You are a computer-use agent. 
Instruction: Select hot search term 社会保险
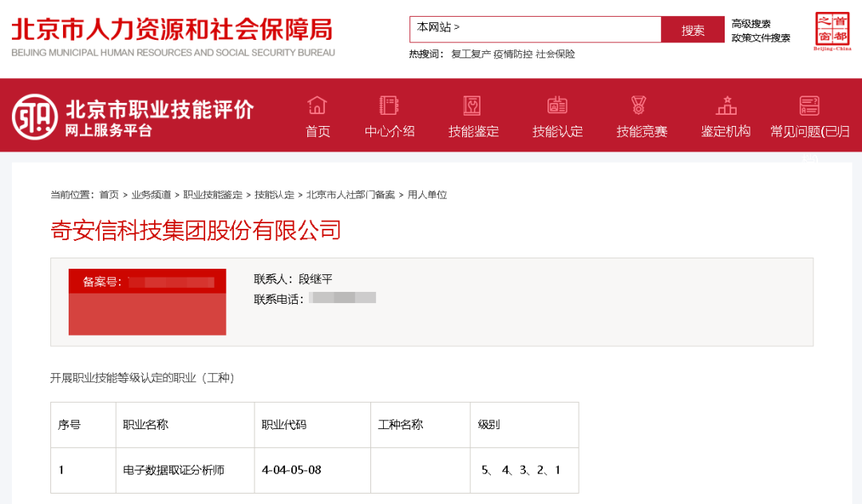[x=555, y=54]
